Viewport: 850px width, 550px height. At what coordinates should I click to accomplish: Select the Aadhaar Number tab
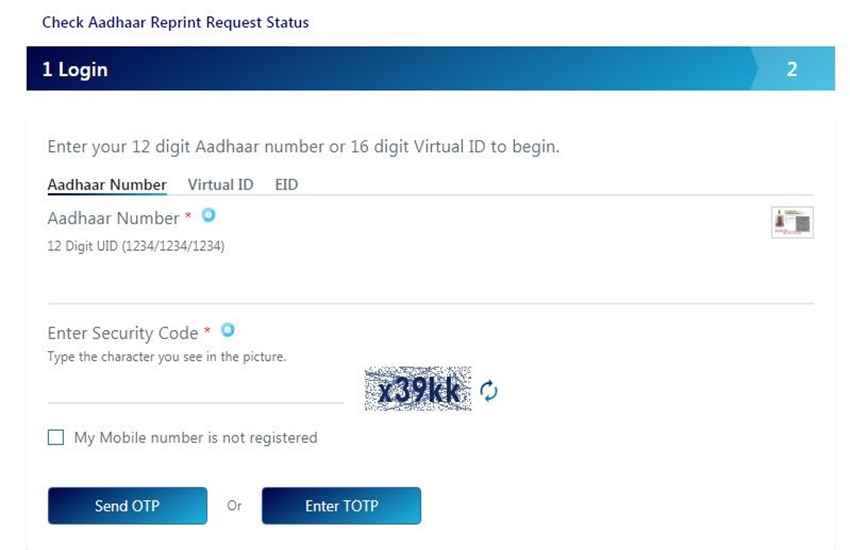coord(107,185)
